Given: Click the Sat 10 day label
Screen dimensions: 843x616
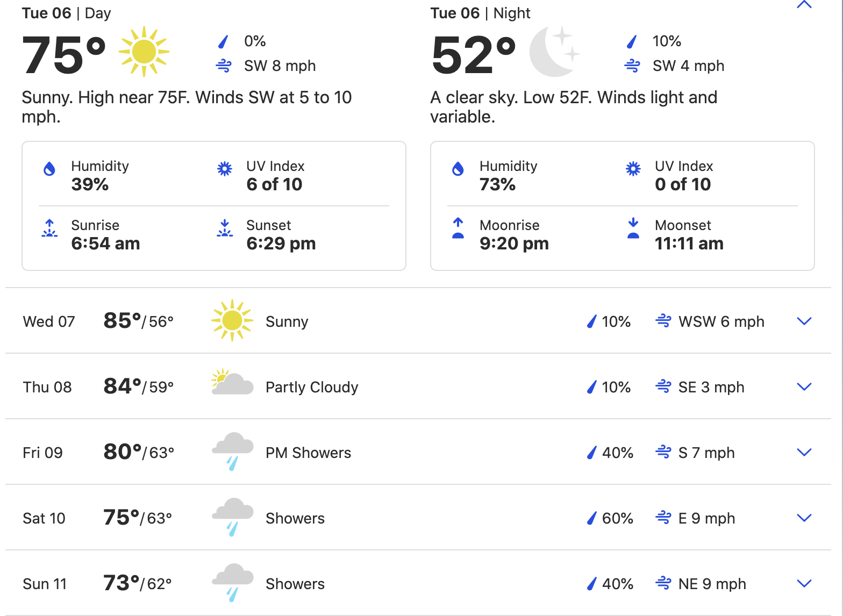Looking at the screenshot, I should [x=44, y=518].
